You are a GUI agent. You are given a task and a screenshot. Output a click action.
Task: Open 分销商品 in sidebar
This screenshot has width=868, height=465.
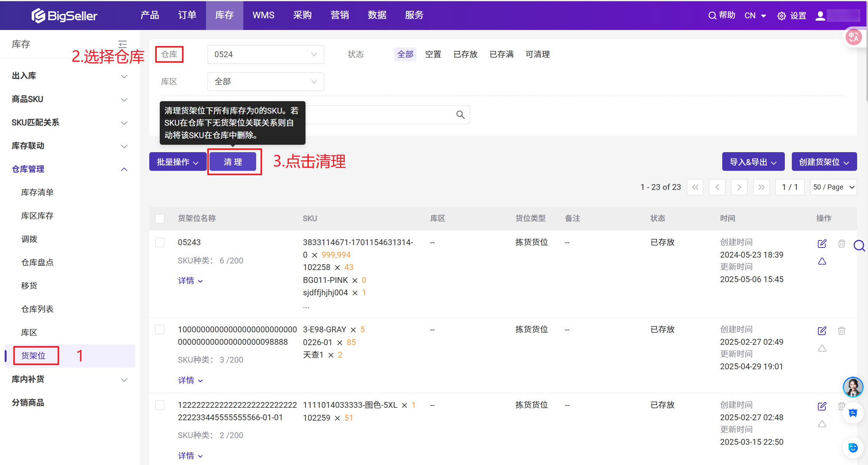pyautogui.click(x=28, y=403)
